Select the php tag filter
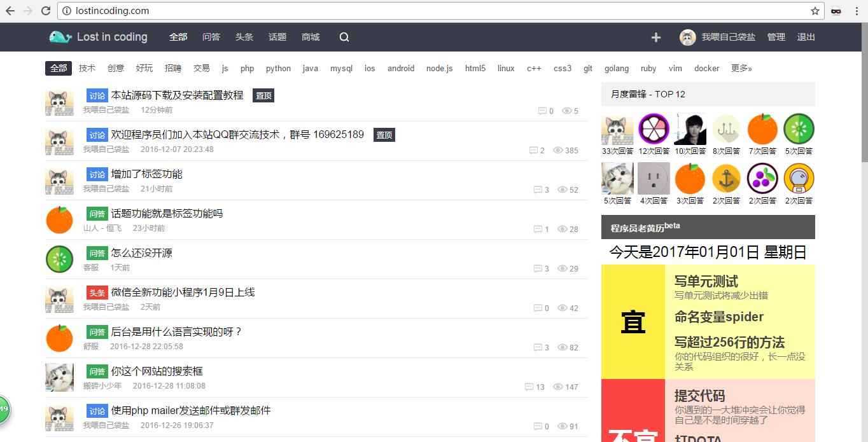 [247, 68]
